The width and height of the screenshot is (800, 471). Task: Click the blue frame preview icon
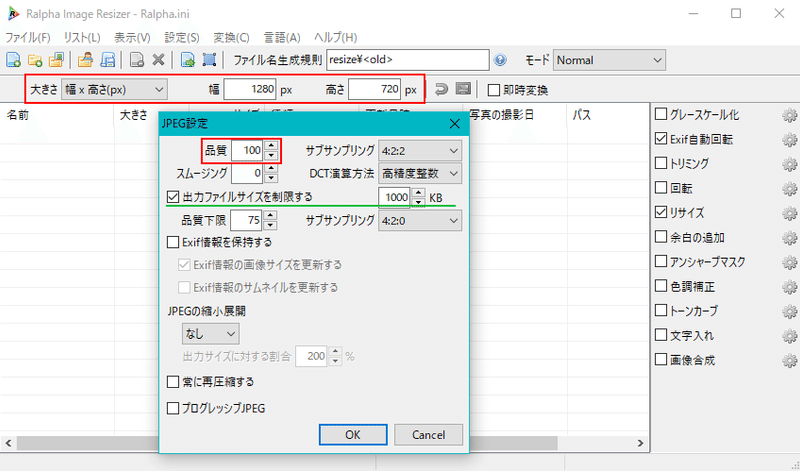(x=209, y=60)
